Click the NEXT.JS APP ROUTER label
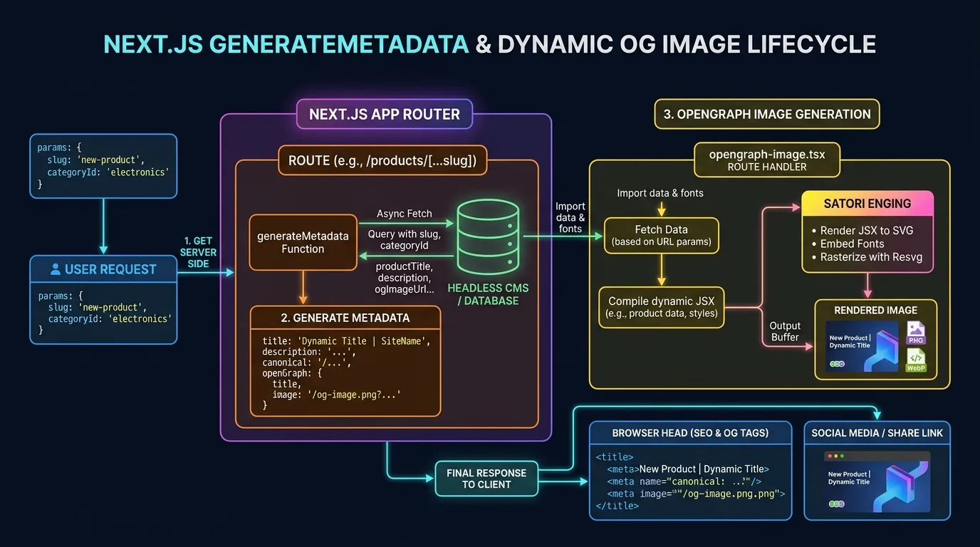980x547 pixels. click(x=385, y=114)
